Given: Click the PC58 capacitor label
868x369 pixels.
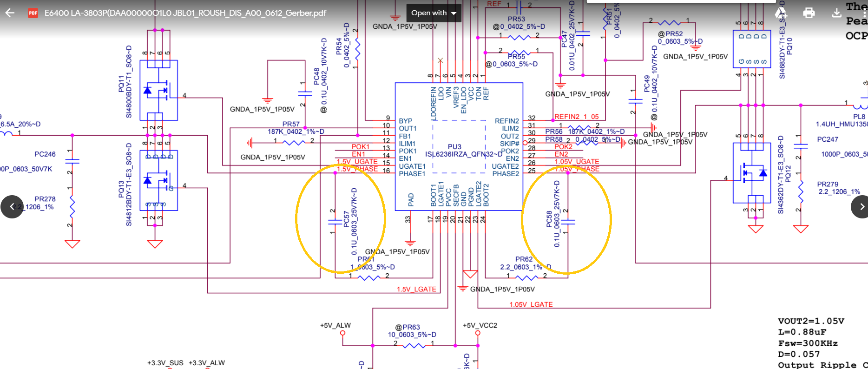Looking at the screenshot, I should tap(549, 219).
